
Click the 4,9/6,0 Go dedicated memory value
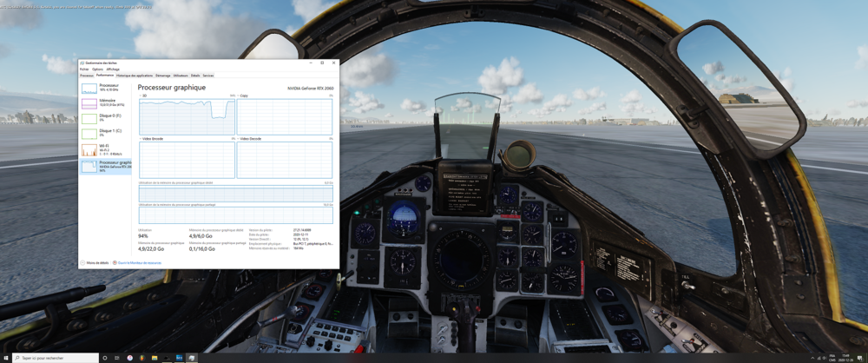click(x=201, y=236)
